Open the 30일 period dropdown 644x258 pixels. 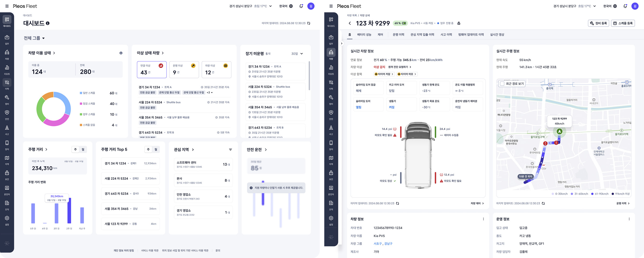coord(297,54)
